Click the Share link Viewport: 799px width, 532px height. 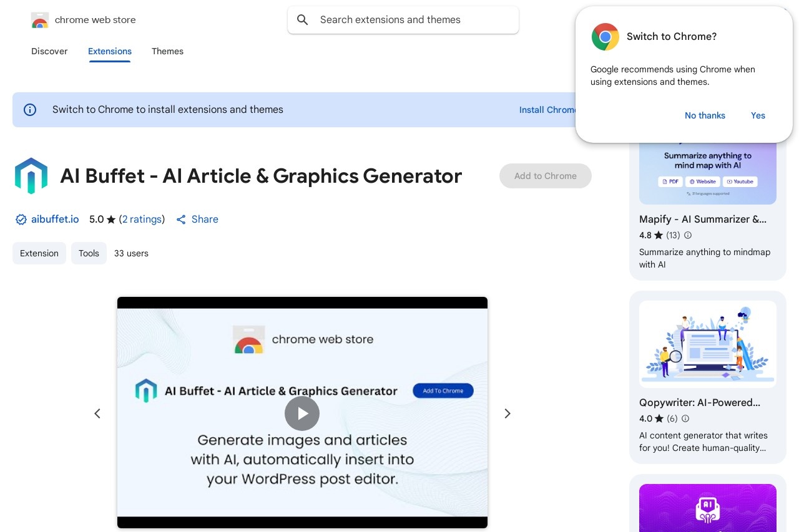pyautogui.click(x=205, y=220)
